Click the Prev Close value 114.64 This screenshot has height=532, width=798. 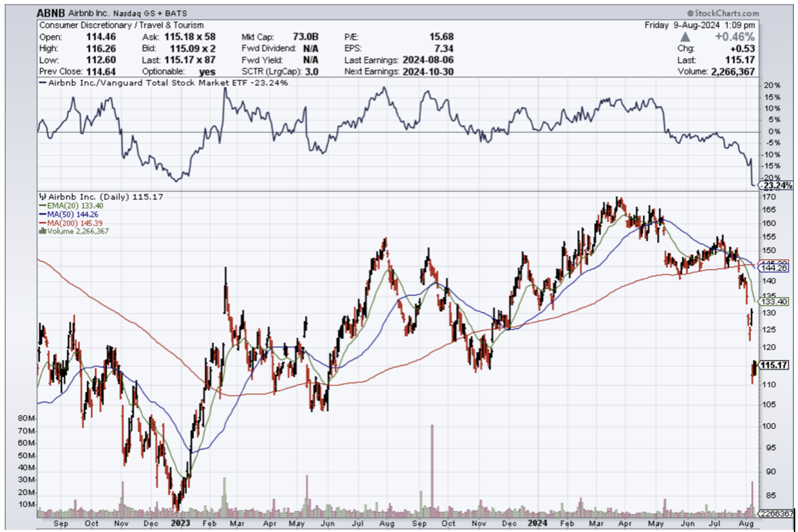[101, 71]
